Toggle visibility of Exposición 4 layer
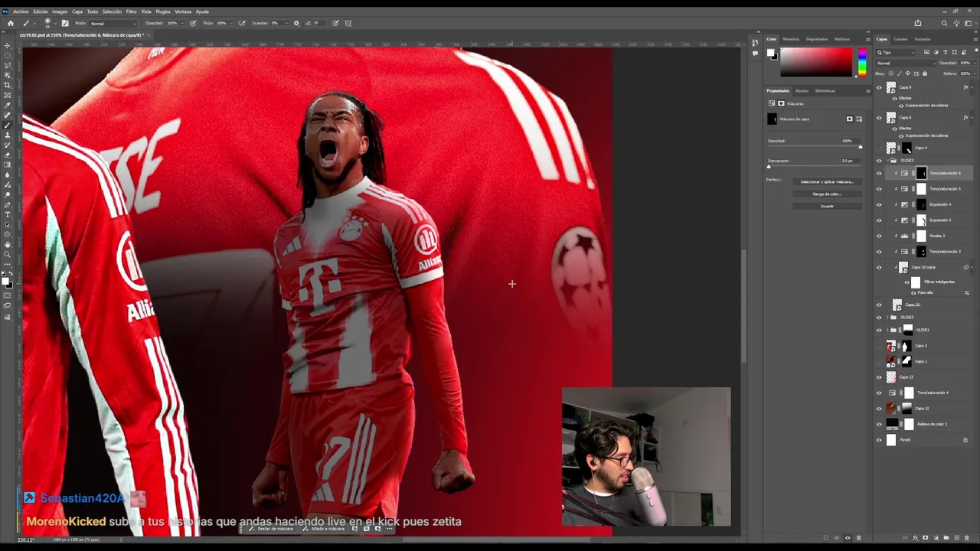Screen dimensions: 980x551 click(879, 204)
